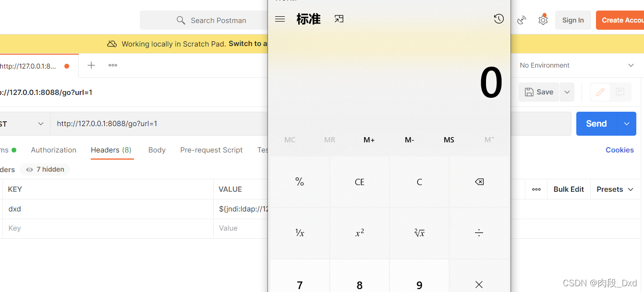Open new request tab with plus

pos(91,65)
